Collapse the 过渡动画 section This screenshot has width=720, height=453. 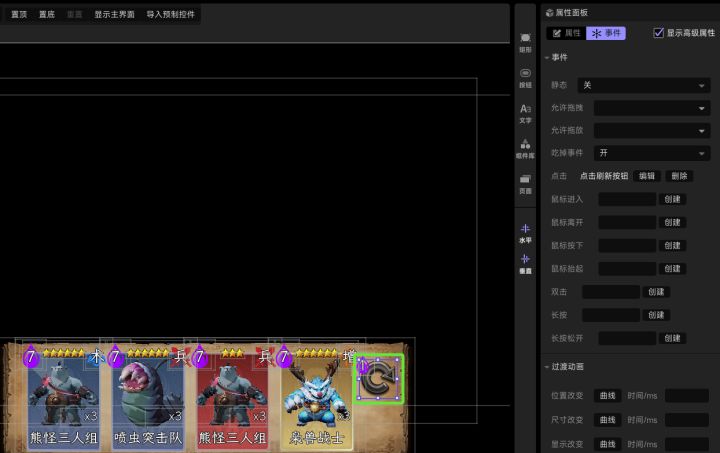click(x=547, y=367)
